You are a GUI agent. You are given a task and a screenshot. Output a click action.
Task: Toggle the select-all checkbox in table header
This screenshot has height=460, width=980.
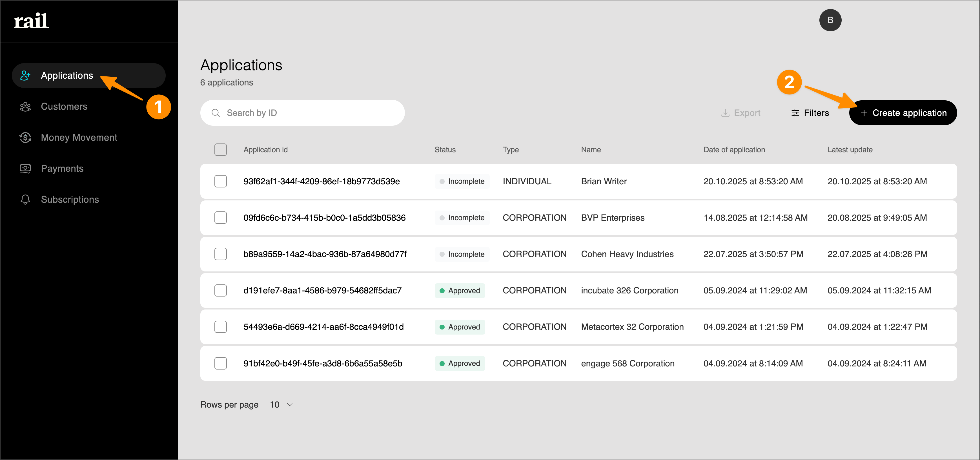click(220, 150)
